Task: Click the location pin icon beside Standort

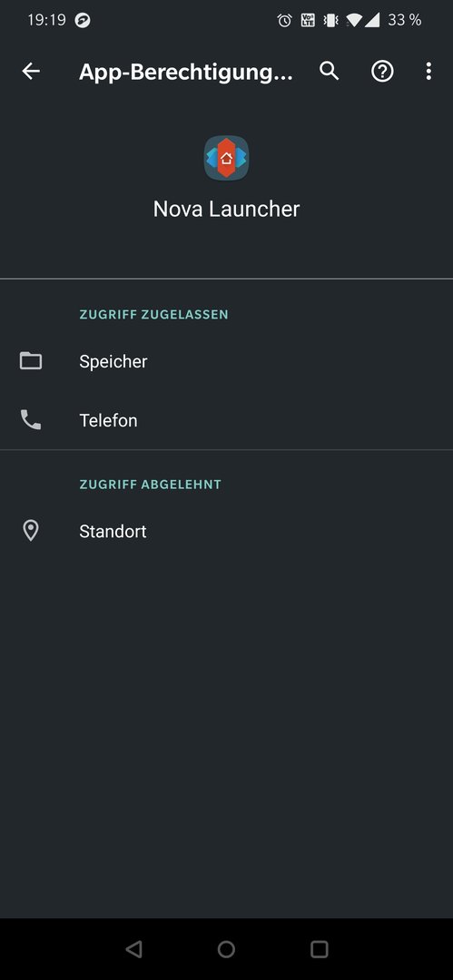Action: click(x=31, y=531)
